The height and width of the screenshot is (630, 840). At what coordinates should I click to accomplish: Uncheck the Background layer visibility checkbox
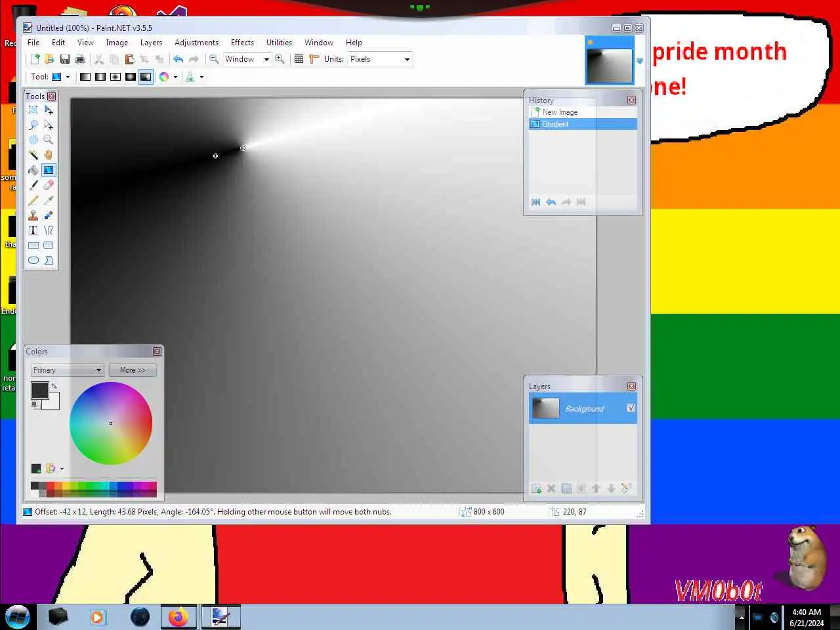tap(631, 408)
